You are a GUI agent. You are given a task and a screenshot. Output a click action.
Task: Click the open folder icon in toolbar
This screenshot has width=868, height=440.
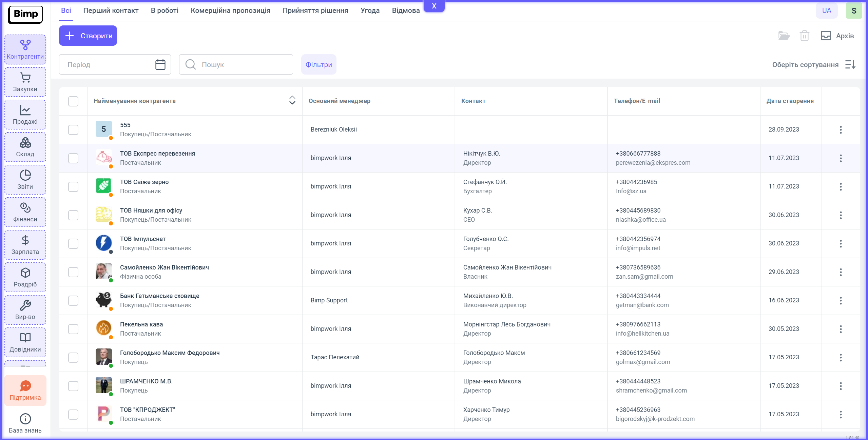tap(784, 36)
